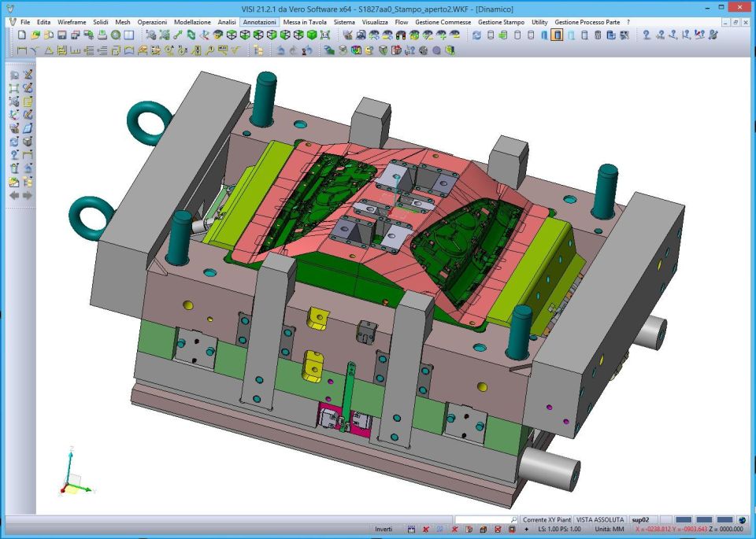
Task: Click the last dark blue color box before globe
Action: 724,520
